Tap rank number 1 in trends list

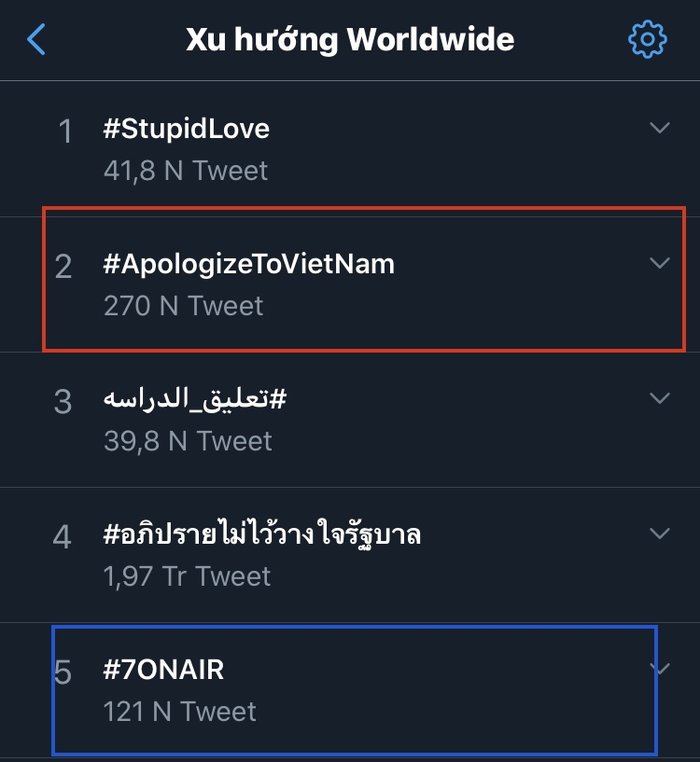pyautogui.click(x=65, y=131)
